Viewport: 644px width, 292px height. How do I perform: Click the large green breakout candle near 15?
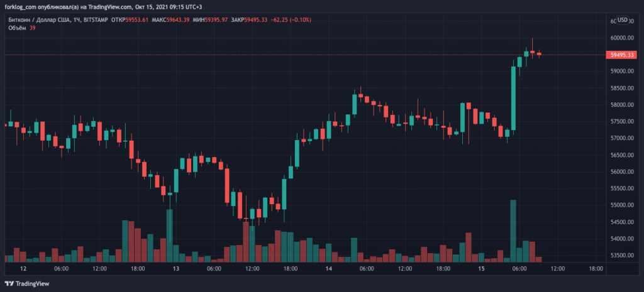coord(513,98)
